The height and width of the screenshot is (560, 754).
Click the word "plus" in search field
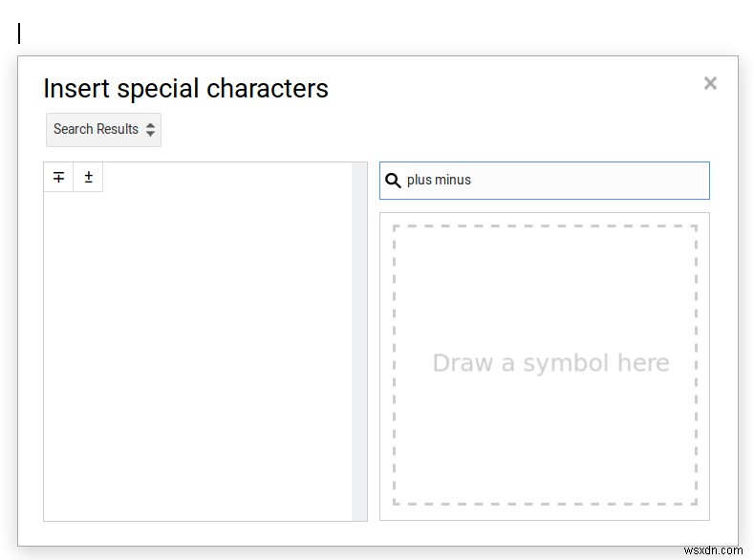420,181
